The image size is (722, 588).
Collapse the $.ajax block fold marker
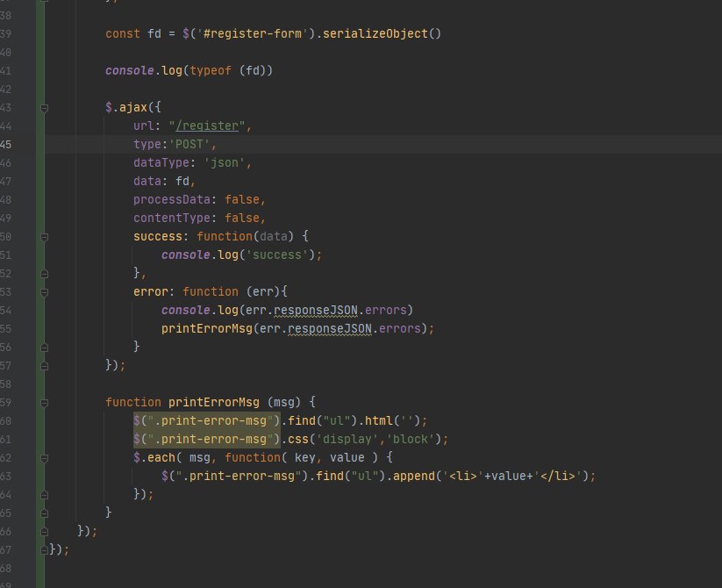44,108
